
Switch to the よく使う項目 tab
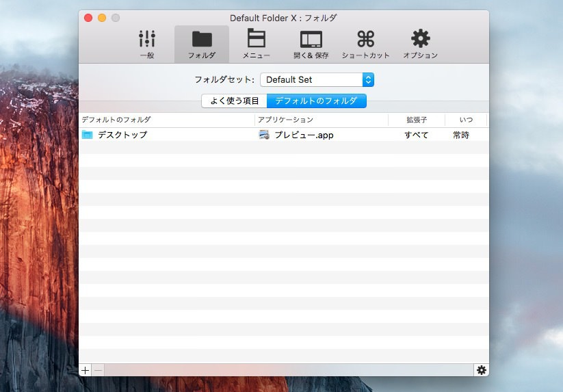click(234, 101)
